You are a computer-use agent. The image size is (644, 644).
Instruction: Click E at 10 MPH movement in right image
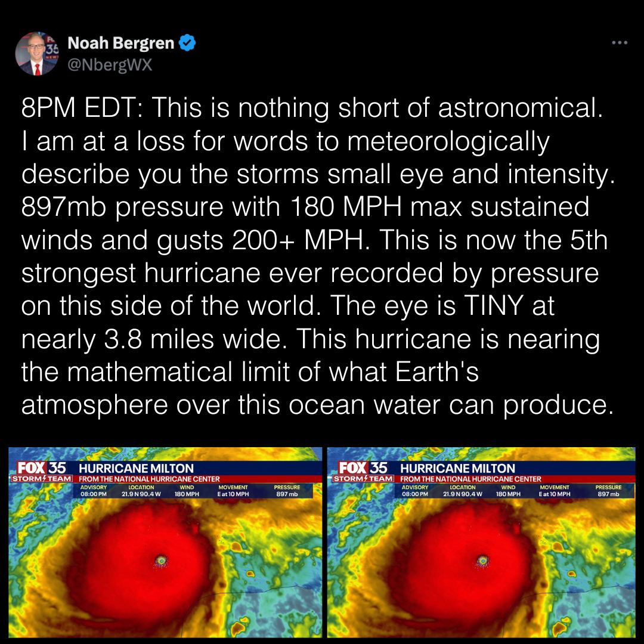pyautogui.click(x=554, y=494)
